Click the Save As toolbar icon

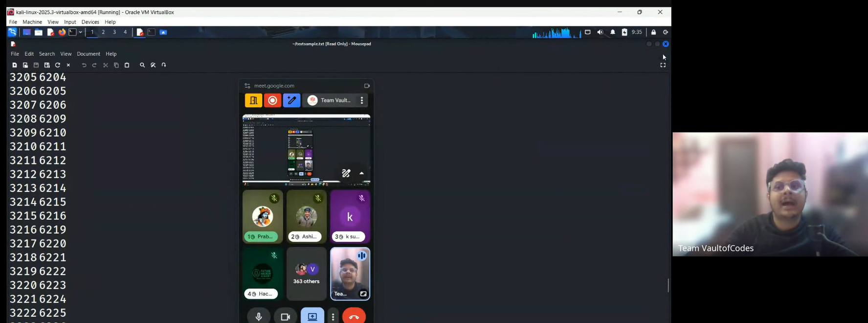pyautogui.click(x=47, y=65)
